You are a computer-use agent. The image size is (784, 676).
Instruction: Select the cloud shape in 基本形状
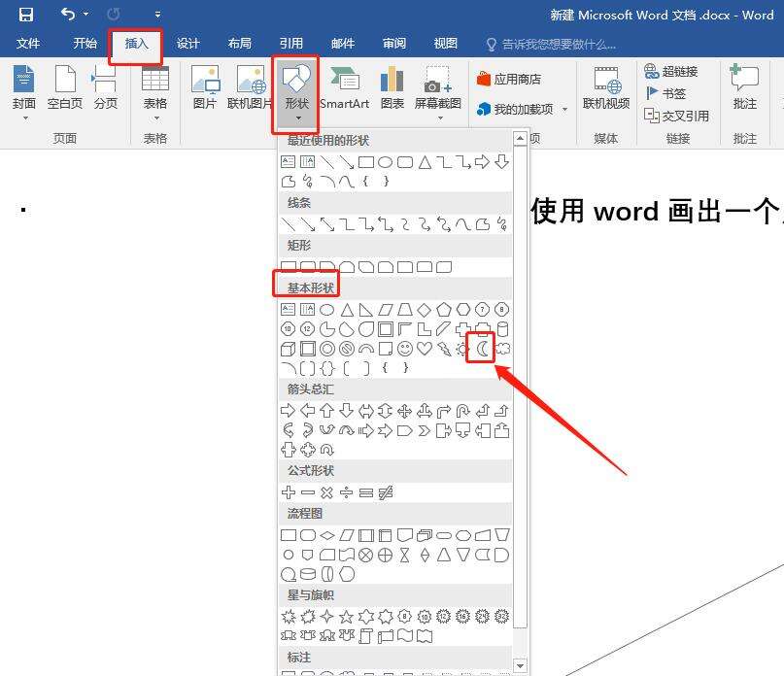click(x=502, y=349)
